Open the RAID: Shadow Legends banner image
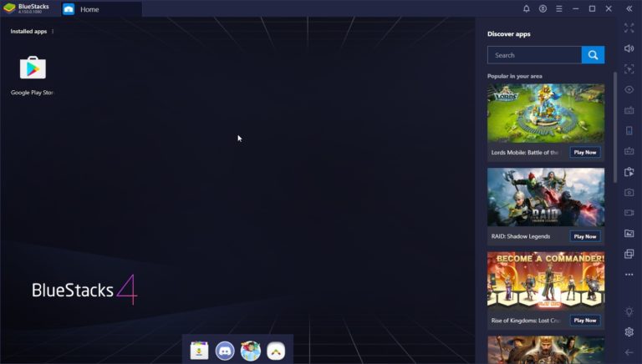This screenshot has width=642, height=364. [546, 197]
